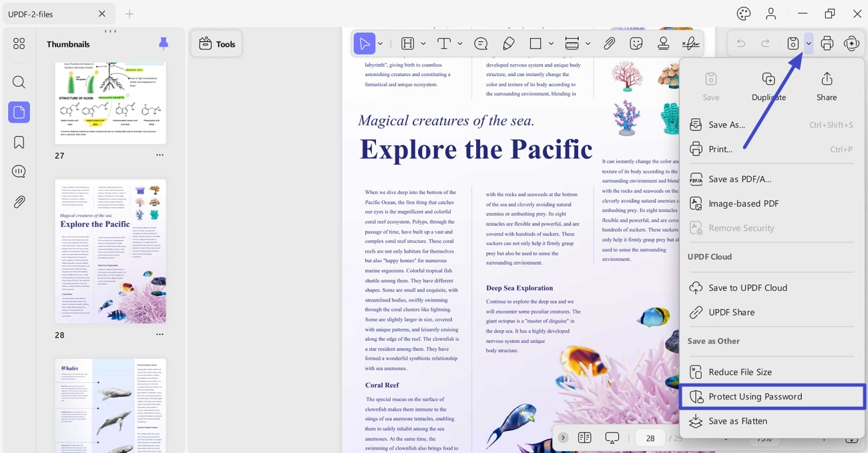
Task: Select page 28 thumbnail
Action: pyautogui.click(x=110, y=251)
